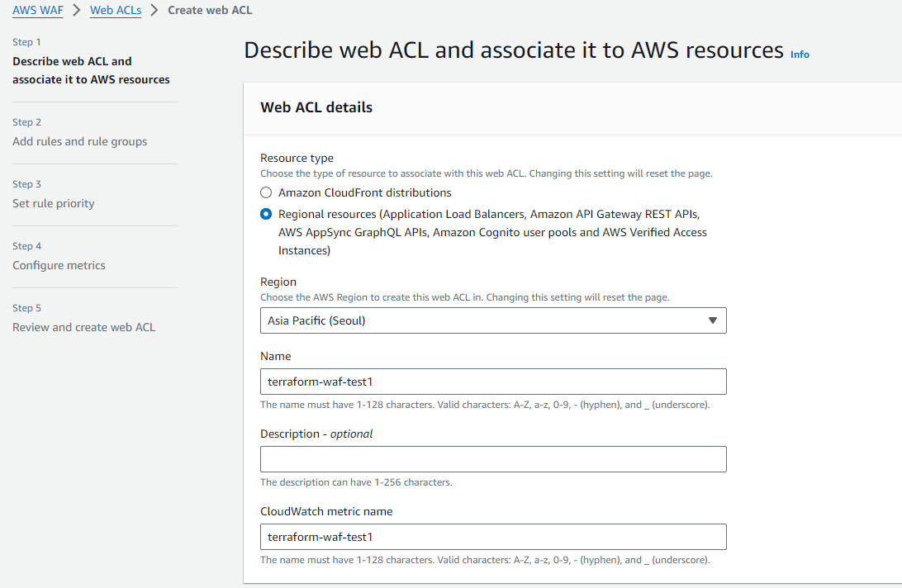Open the Info link beside page title
902x588 pixels.
800,54
